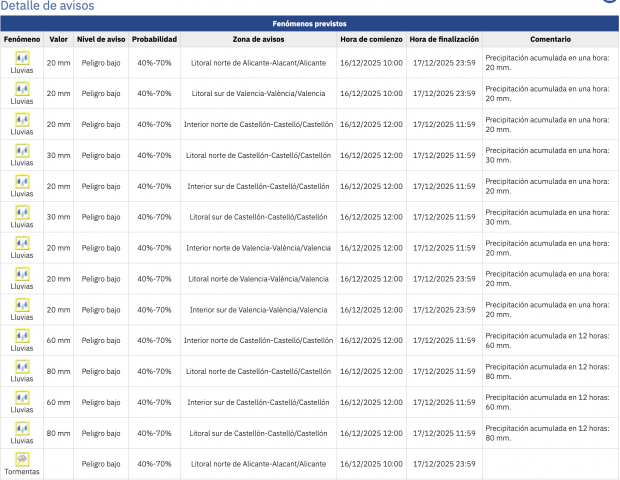This screenshot has width=620, height=480.
Task: Click the Detalle de avisos heading
Action: 48,6
